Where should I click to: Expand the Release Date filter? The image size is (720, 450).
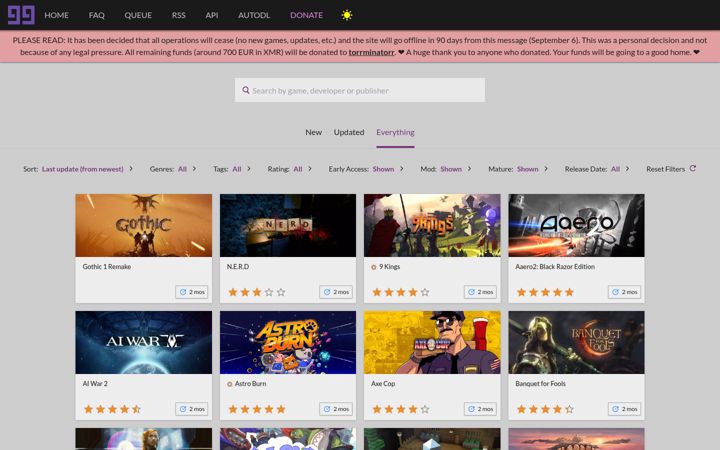pyautogui.click(x=597, y=169)
